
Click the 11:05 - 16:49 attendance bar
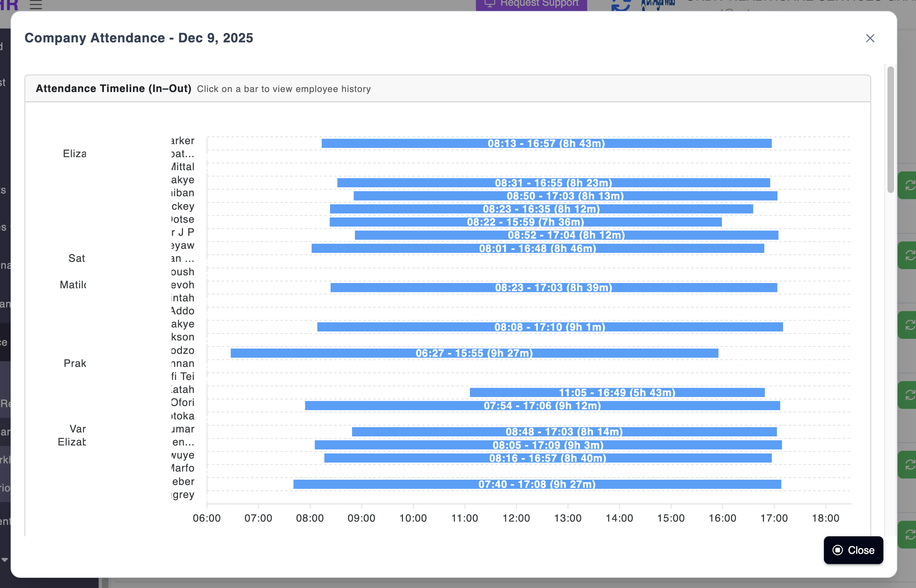point(617,393)
